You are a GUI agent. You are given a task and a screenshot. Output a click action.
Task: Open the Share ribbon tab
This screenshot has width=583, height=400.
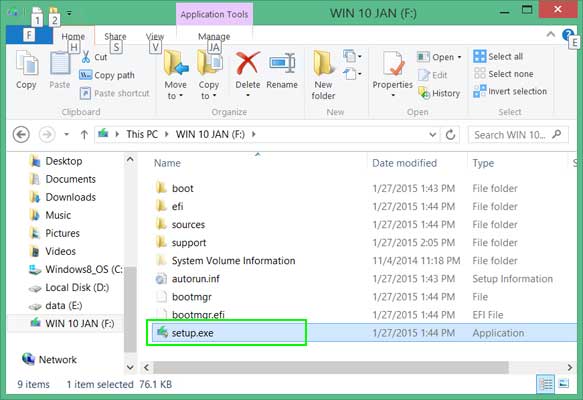click(x=115, y=36)
